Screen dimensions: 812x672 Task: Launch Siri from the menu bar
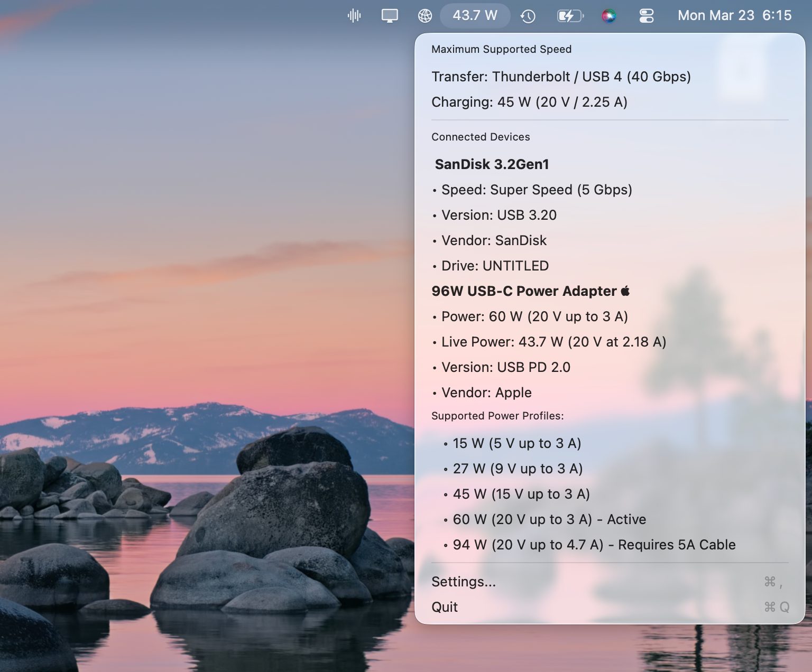[609, 16]
